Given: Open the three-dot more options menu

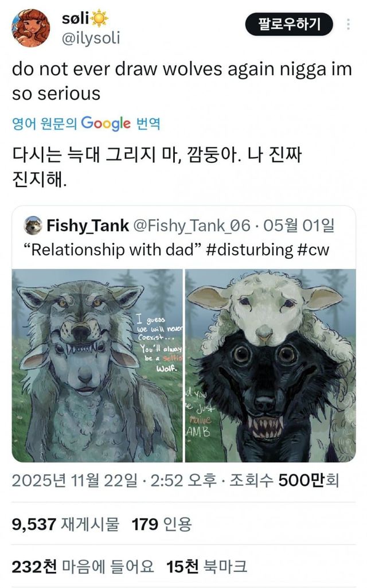Looking at the screenshot, I should coord(348,24).
